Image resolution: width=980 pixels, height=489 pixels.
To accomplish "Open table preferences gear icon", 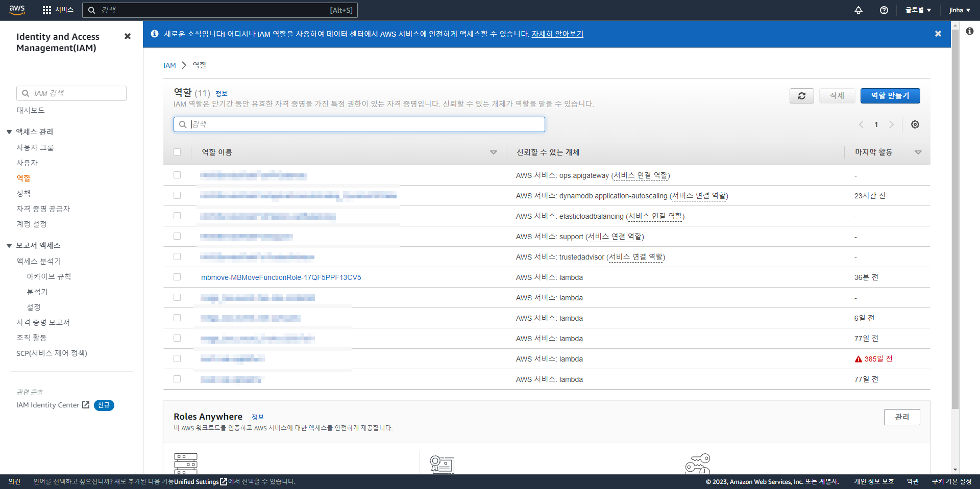I will point(915,124).
